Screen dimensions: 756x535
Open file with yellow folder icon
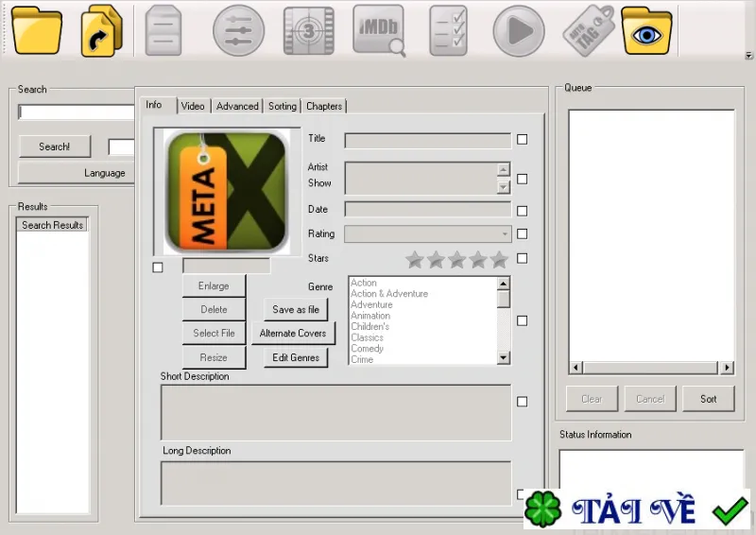[x=37, y=31]
